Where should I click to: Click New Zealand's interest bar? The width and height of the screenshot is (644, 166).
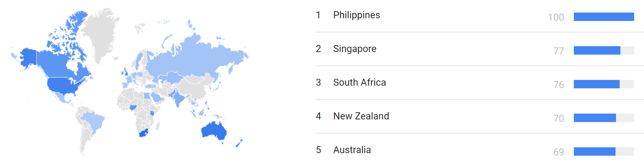[594, 118]
